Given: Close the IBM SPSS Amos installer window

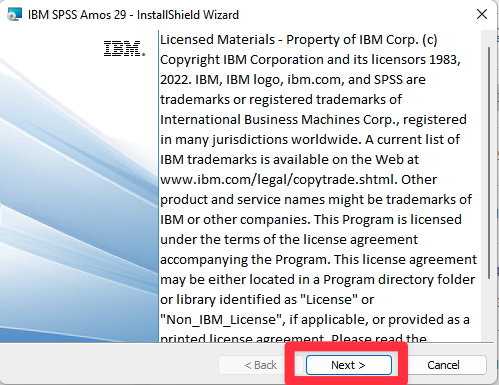Looking at the screenshot, I should tap(482, 14).
